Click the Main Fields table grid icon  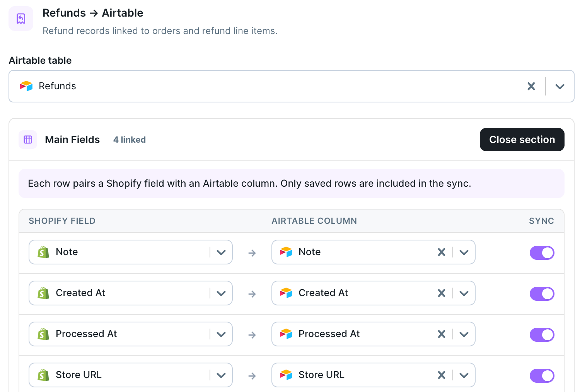point(28,140)
